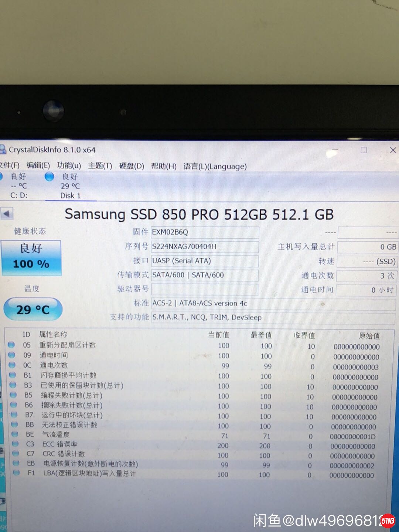Image resolution: width=399 pixels, height=532 pixels.
Task: Close the CrystalDiskInfo window
Action: (x=393, y=150)
